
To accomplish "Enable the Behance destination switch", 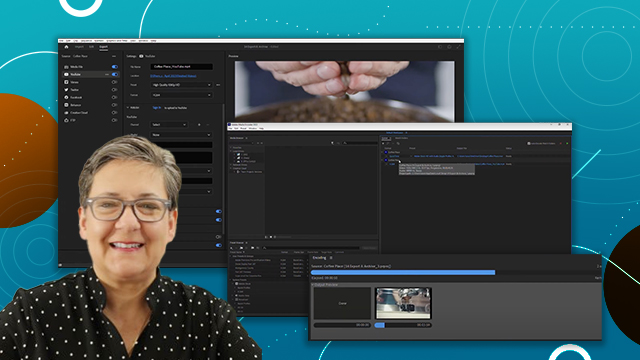I will tap(115, 105).
